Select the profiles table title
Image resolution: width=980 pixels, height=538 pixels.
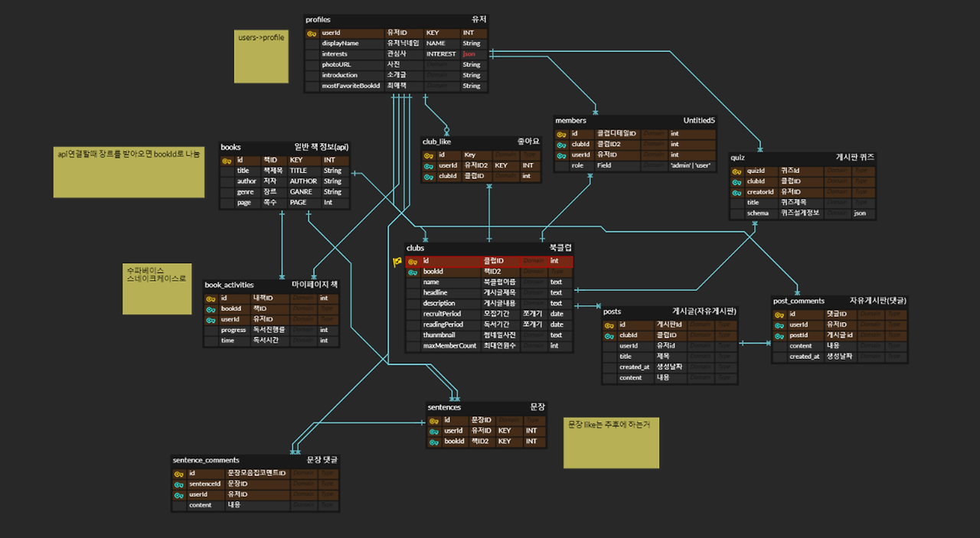point(318,19)
